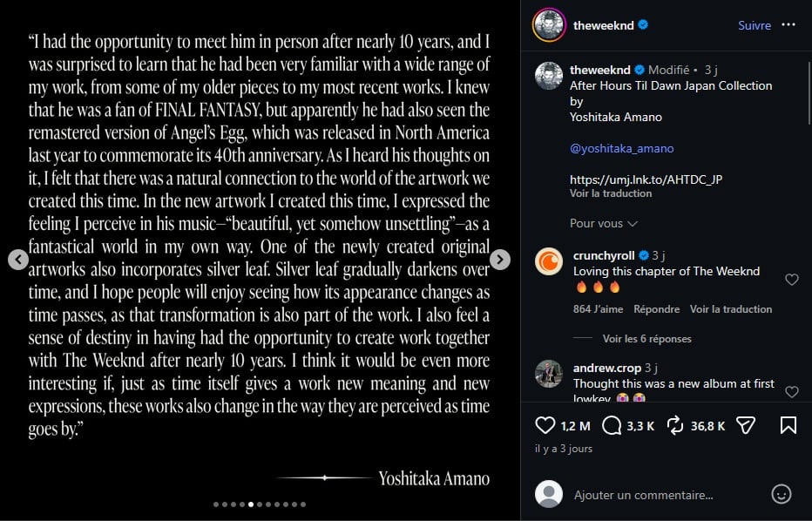This screenshot has height=521, width=812.
Task: Go to next carousel slide arrow
Action: click(500, 260)
